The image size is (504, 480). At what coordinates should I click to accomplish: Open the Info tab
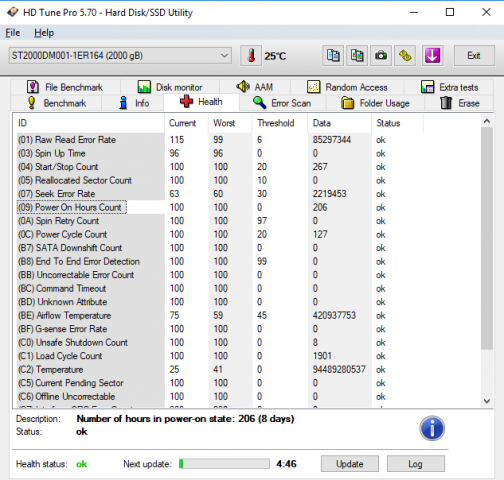coord(133,103)
